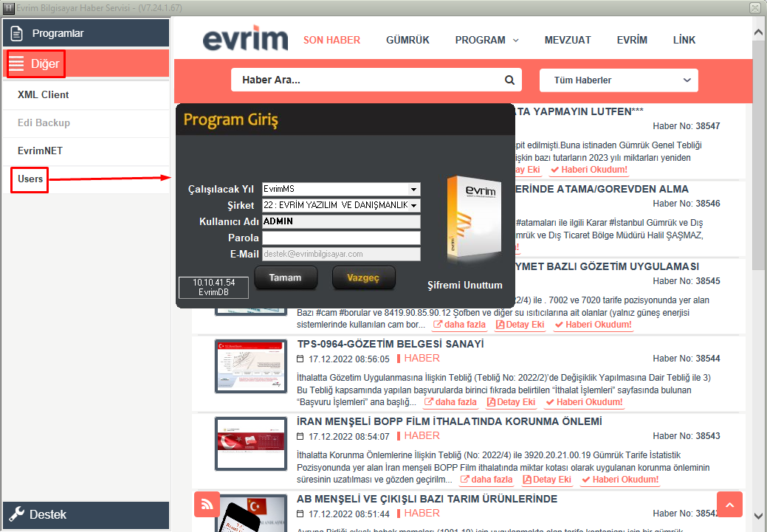Screen dimensions: 767x532
Task: Open GÜMRÜK menu item
Action: [x=407, y=40]
